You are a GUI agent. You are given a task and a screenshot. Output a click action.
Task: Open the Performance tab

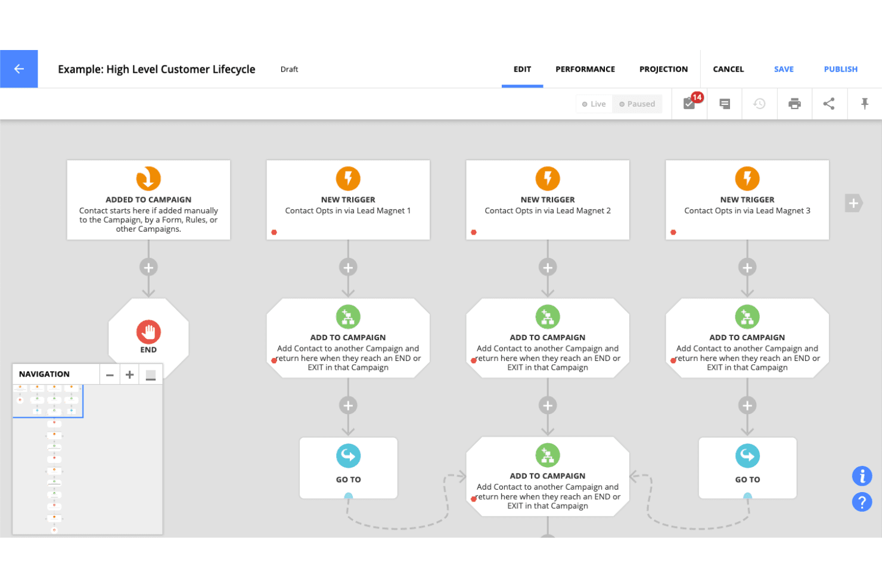585,69
